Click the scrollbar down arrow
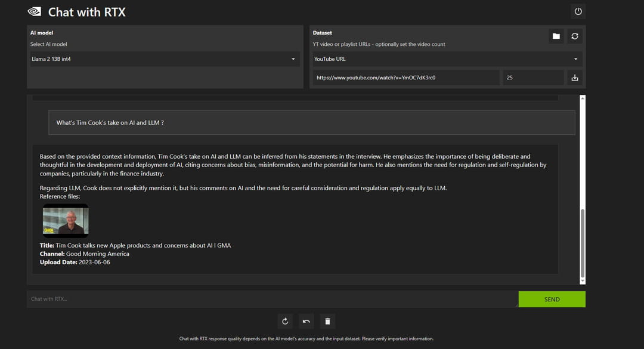 583,281
